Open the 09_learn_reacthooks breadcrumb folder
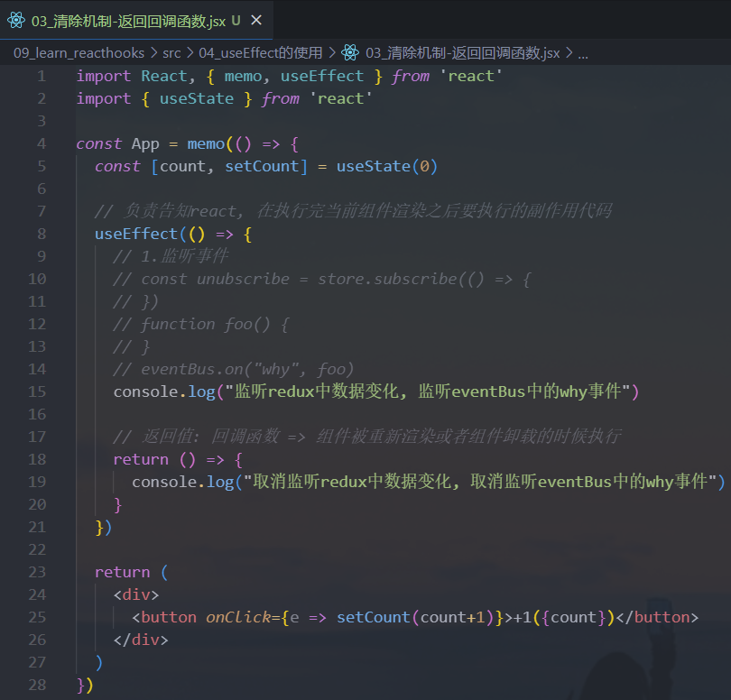The image size is (731, 700). pyautogui.click(x=79, y=53)
